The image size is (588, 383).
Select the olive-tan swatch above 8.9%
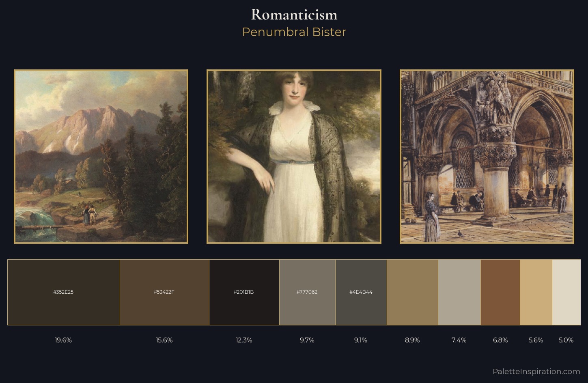(412, 292)
